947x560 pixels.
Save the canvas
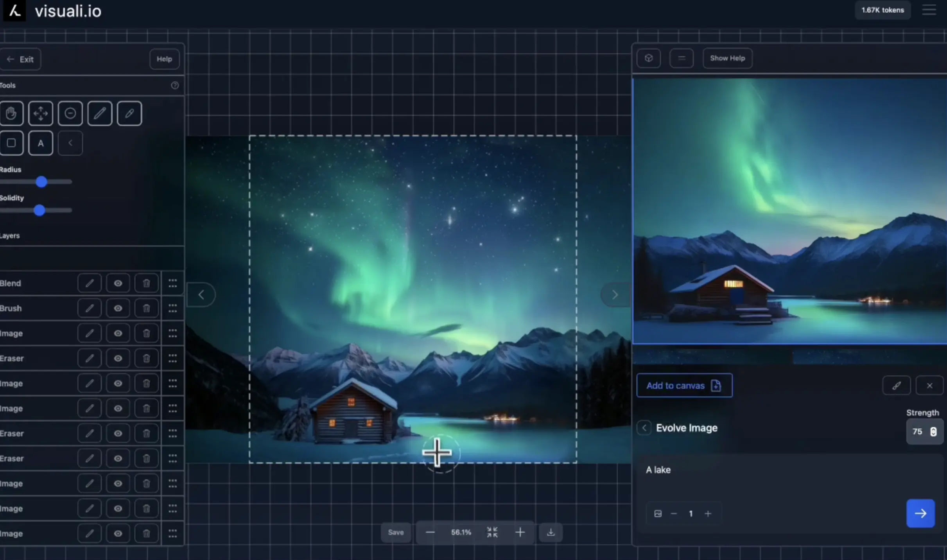pyautogui.click(x=396, y=532)
